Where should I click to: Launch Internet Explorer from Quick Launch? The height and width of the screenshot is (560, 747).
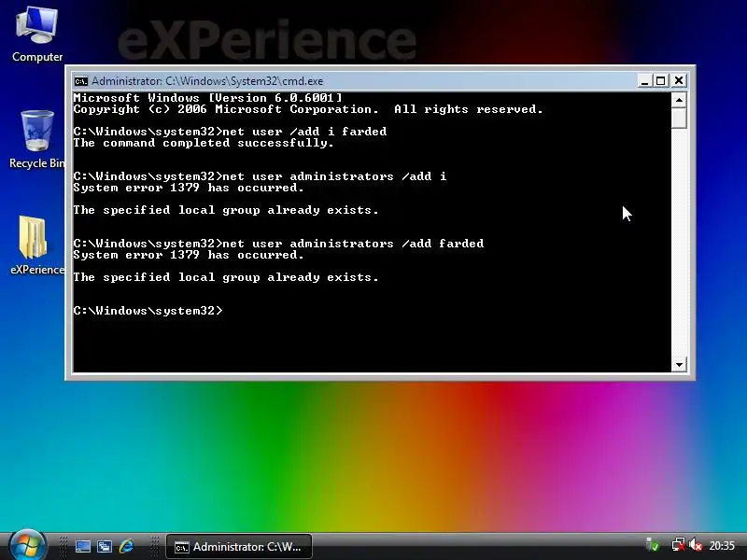126,547
